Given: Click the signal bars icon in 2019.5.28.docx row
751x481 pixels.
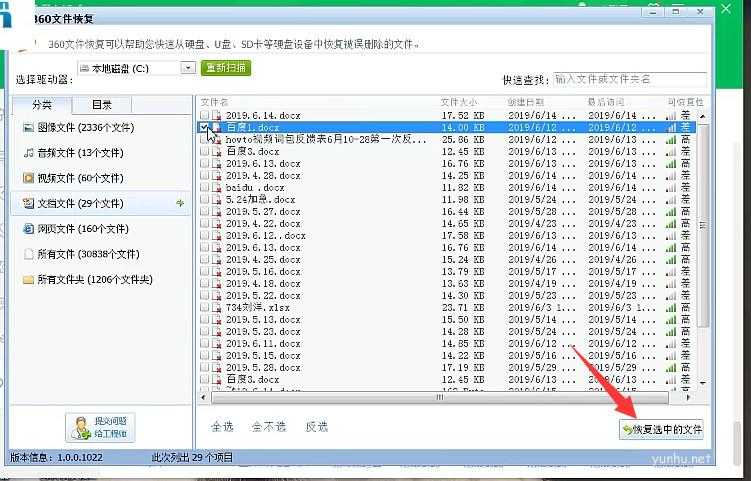Looking at the screenshot, I should [x=671, y=367].
